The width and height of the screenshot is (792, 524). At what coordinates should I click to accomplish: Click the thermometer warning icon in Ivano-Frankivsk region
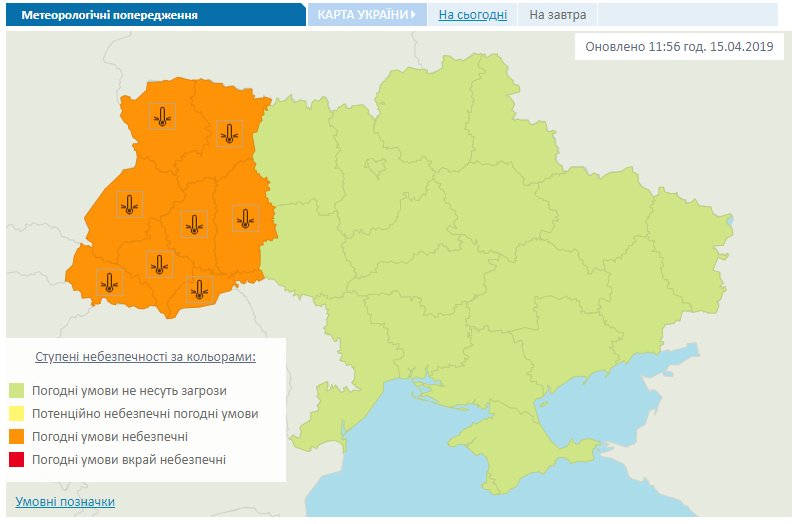point(160,264)
